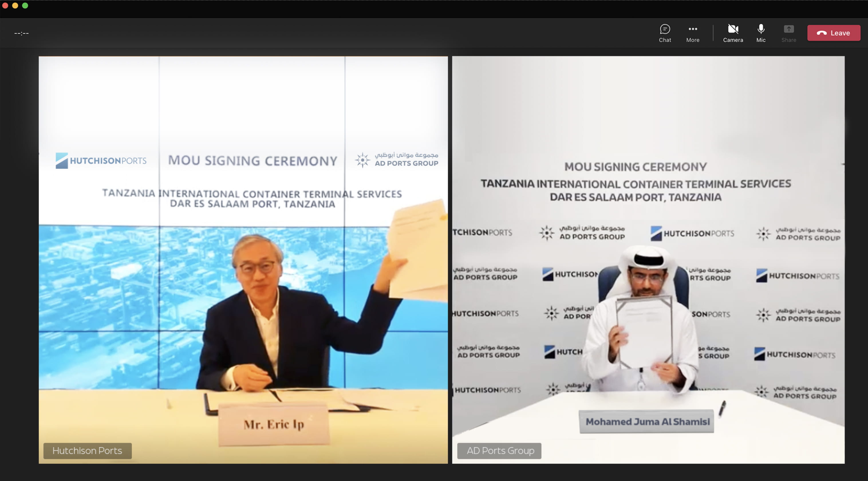868x481 pixels.
Task: Click the Chat speech-bubble icon
Action: click(x=665, y=29)
